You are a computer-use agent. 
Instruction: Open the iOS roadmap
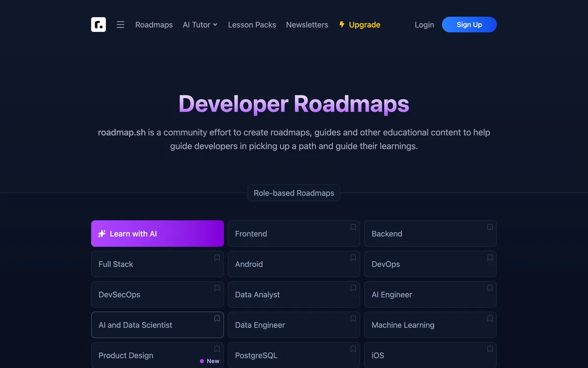(x=430, y=355)
